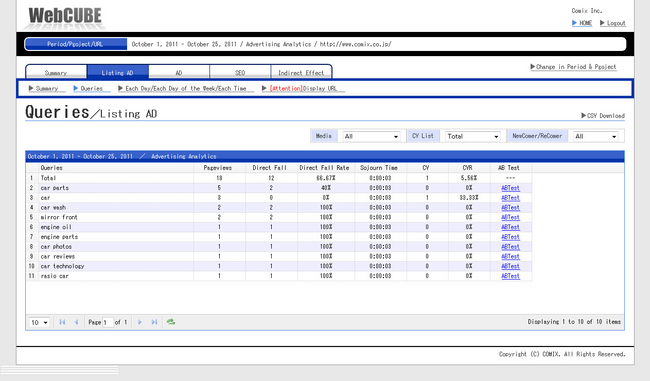Sort by Queries column header
Viewport: 650px width, 381px height.
point(116,168)
